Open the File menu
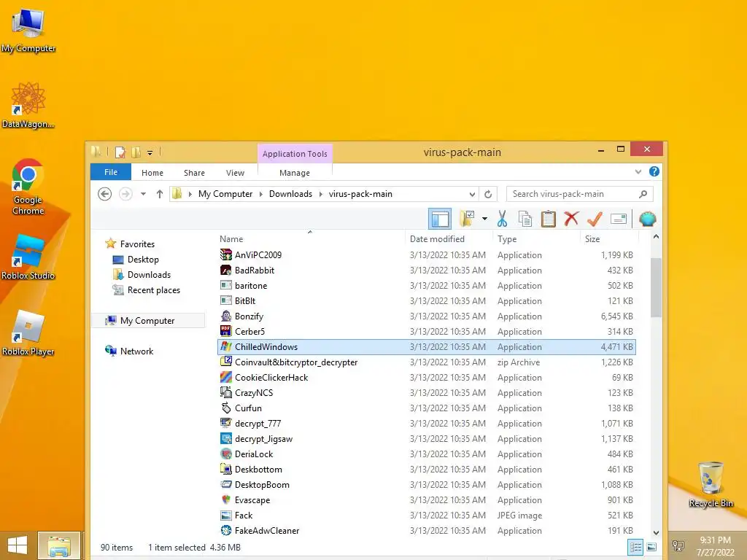This screenshot has width=747, height=560. point(111,172)
